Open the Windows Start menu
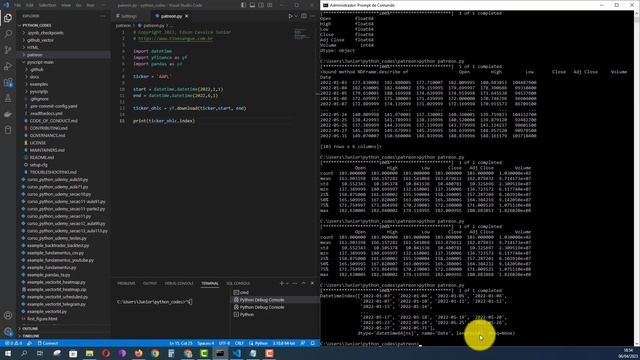The height and width of the screenshot is (360, 640). (x=8, y=353)
